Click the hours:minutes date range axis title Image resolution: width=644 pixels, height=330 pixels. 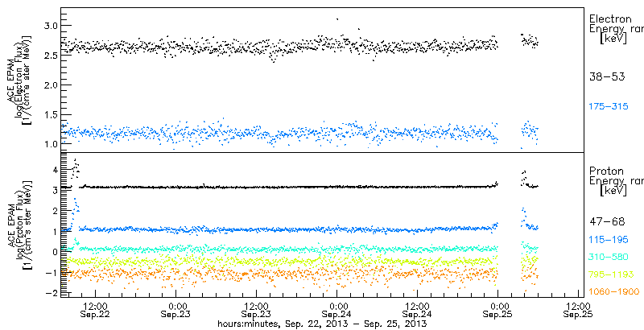point(323,324)
